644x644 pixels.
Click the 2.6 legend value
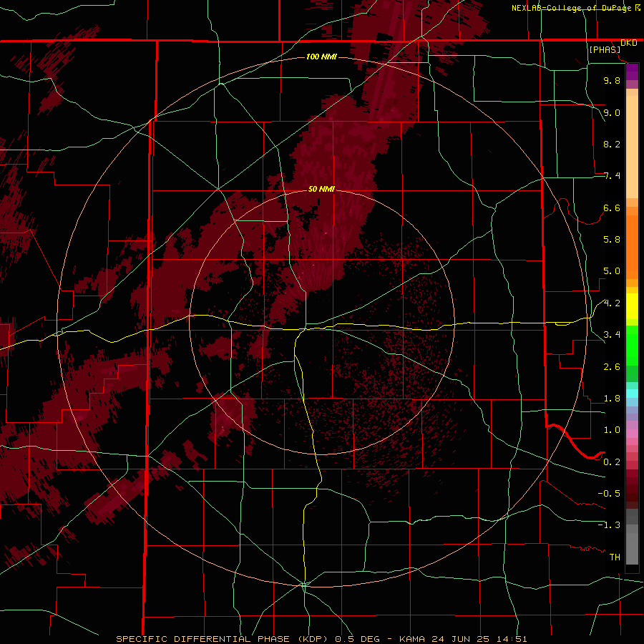click(612, 367)
